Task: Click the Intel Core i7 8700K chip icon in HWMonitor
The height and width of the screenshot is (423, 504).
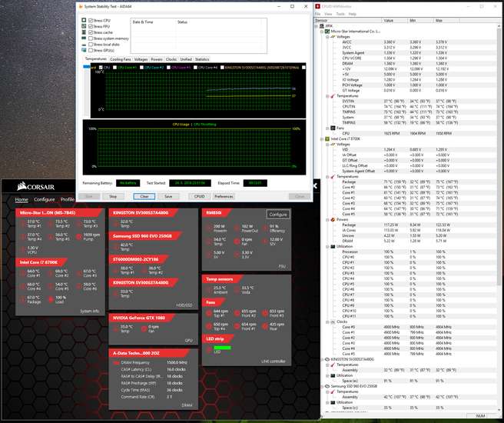Action: pos(327,139)
